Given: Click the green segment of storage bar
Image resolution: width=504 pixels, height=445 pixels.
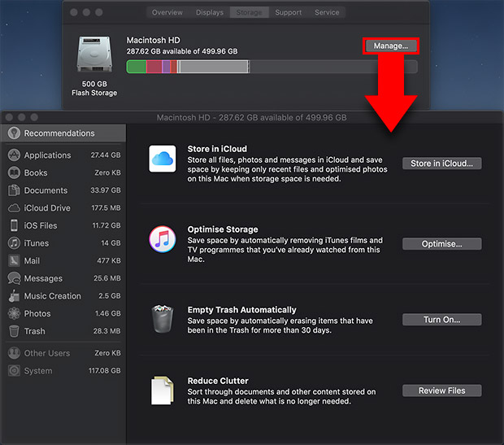Looking at the screenshot, I should (x=137, y=67).
